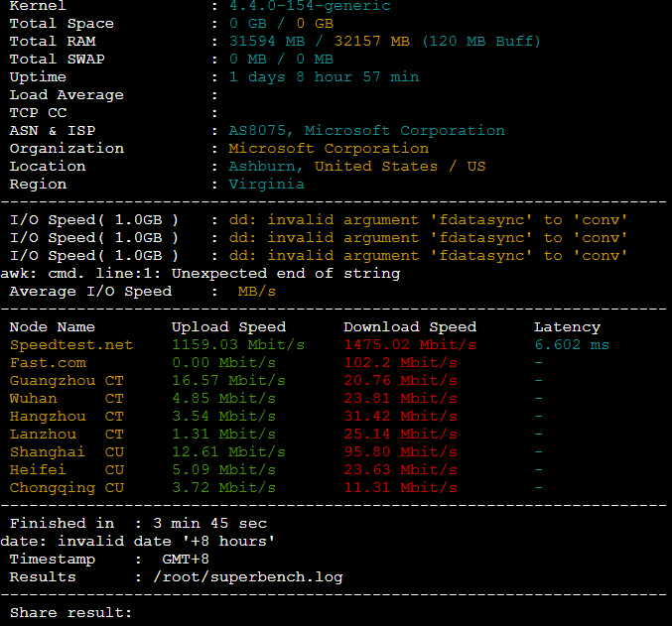This screenshot has height=626, width=672.
Task: Click 'Lanzhou CT' node name
Action: pyautogui.click(x=67, y=435)
